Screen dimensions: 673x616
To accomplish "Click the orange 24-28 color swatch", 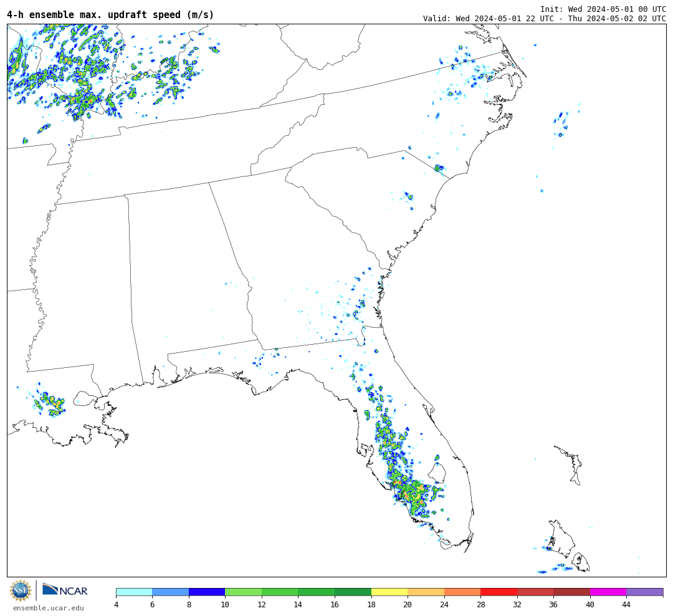I will pyautogui.click(x=462, y=592).
